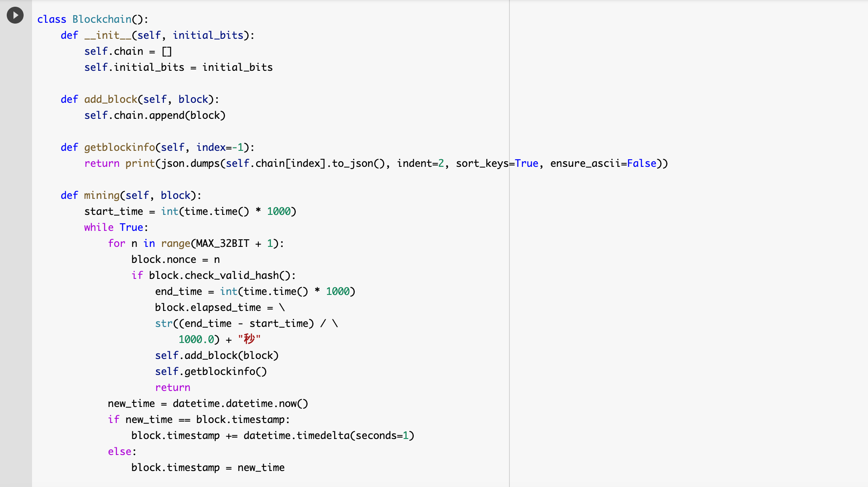Click the self.chain = [] assignment
The image size is (868, 487).
click(128, 51)
